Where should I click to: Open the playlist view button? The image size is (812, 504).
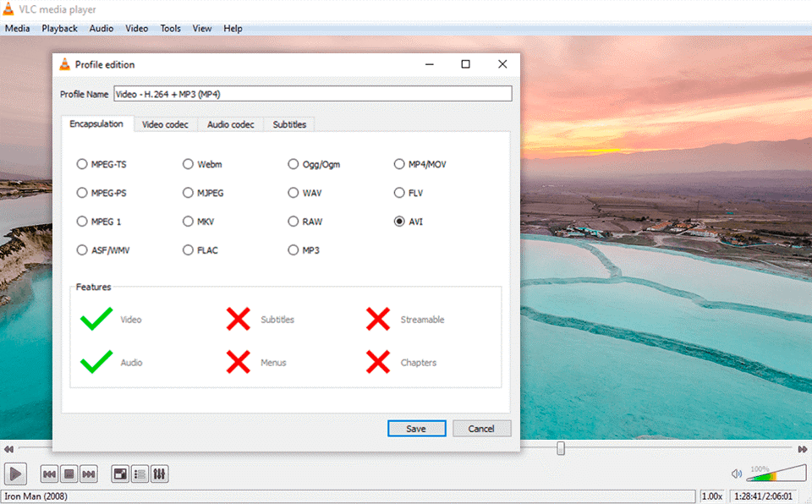(140, 474)
